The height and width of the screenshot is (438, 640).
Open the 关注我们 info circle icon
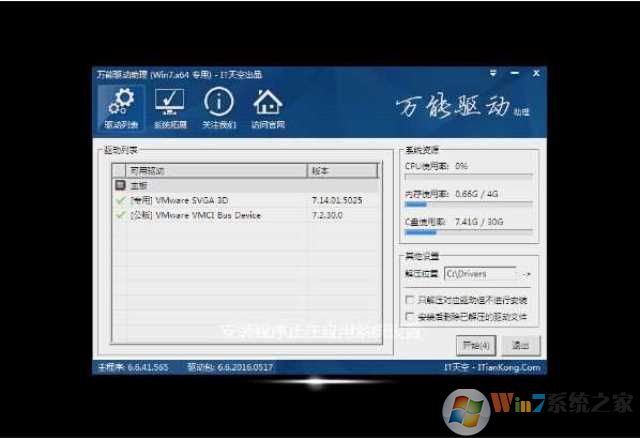(219, 108)
